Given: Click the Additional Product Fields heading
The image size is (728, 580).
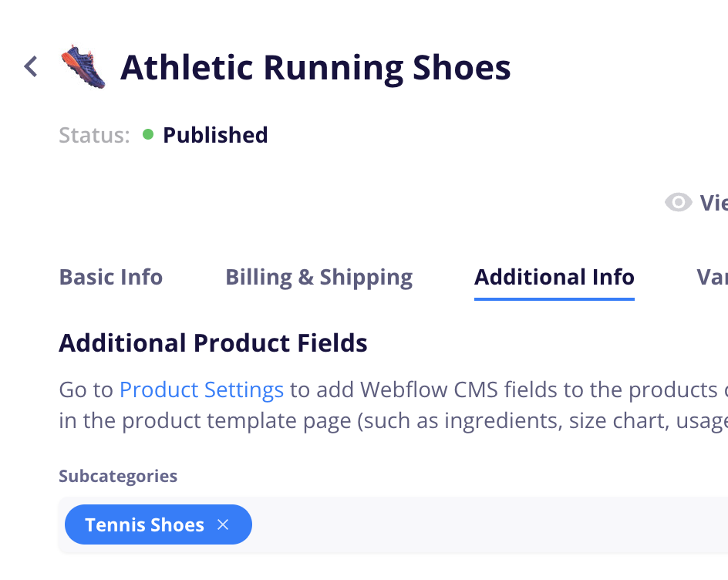Looking at the screenshot, I should [x=213, y=342].
